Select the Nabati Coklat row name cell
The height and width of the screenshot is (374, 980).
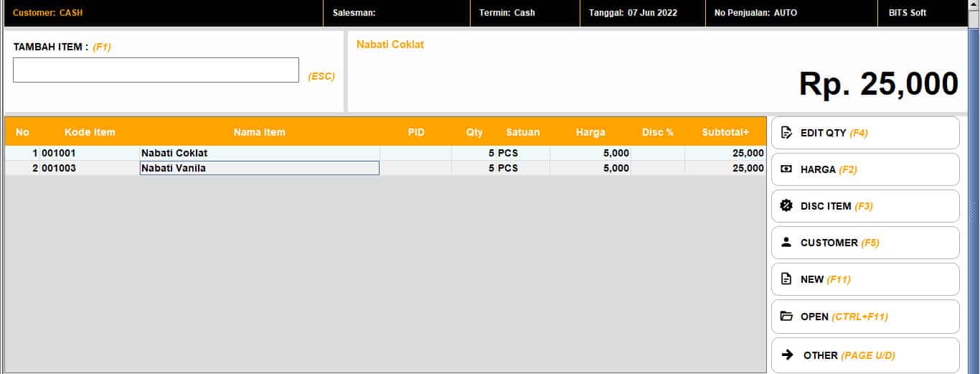(259, 153)
